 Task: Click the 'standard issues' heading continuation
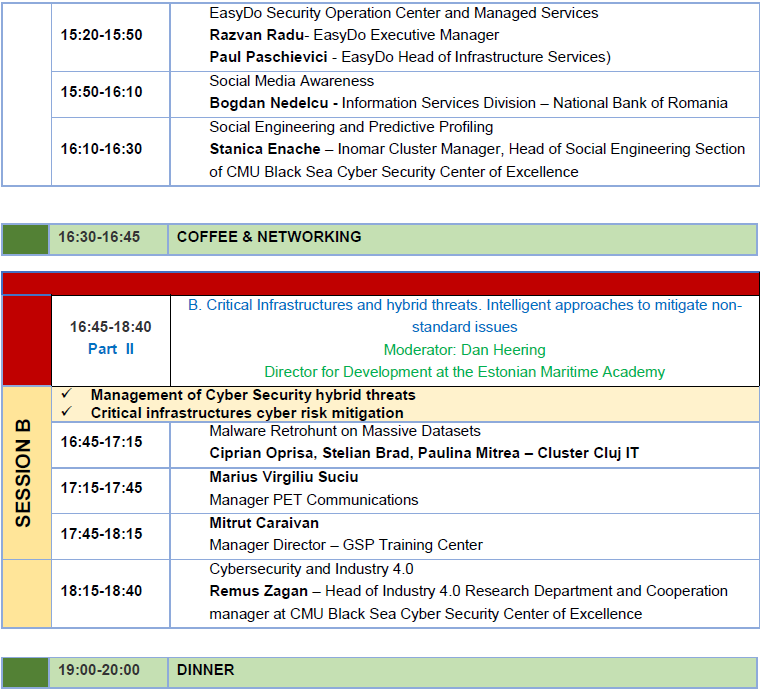465,327
